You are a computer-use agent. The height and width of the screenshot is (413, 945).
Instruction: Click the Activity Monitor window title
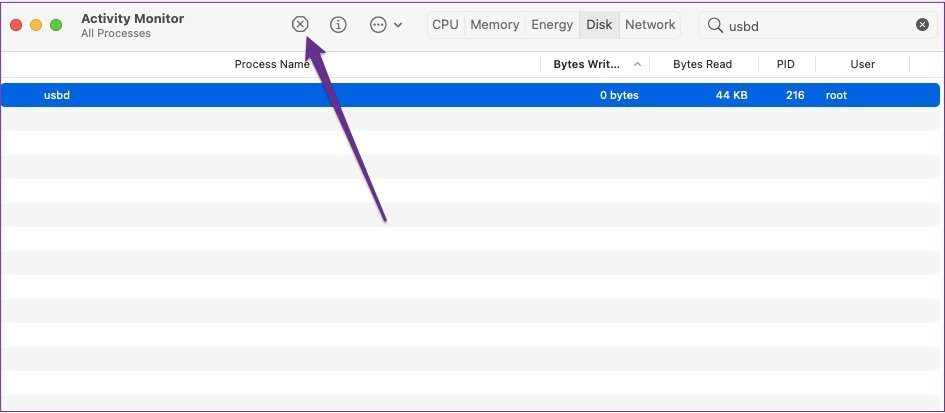click(133, 19)
